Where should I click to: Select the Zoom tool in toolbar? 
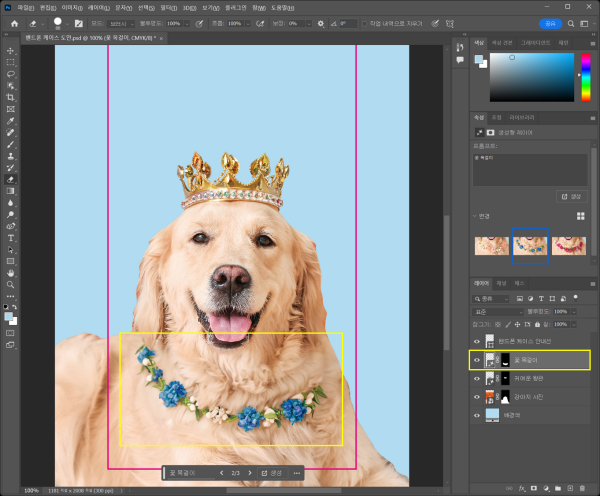[x=10, y=284]
